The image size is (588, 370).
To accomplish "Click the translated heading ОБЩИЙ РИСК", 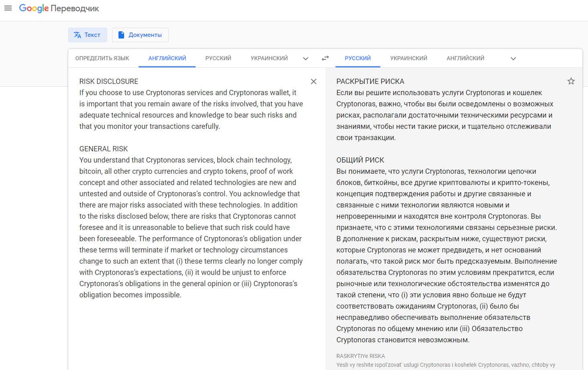I will [360, 160].
